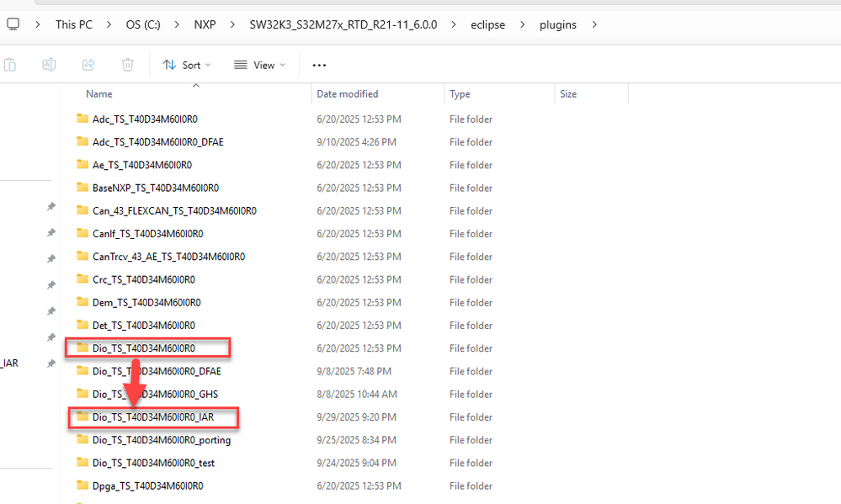
Task: Go to This PC in address bar
Action: 74,24
